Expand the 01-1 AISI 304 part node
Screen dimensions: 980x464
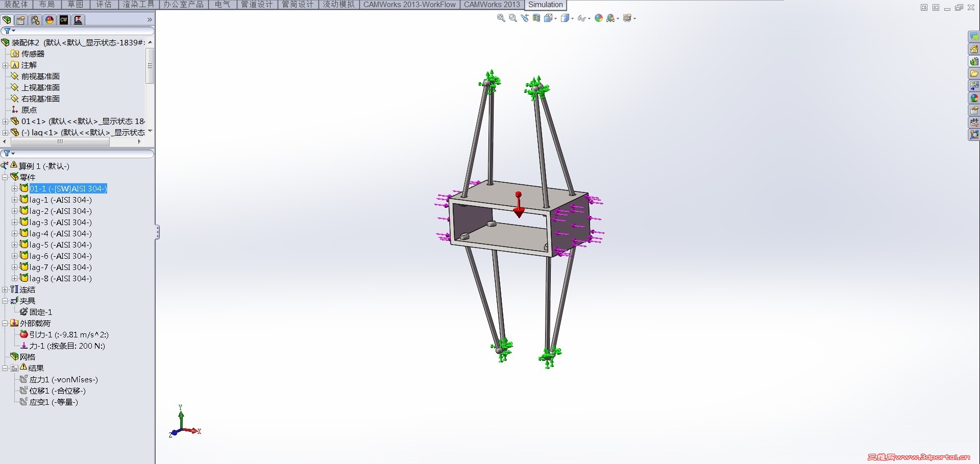[x=14, y=189]
